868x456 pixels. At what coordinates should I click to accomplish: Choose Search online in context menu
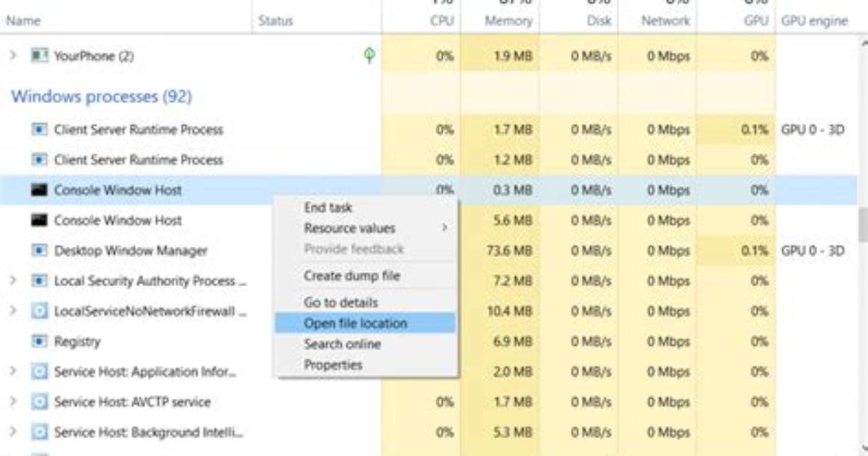[x=366, y=344]
